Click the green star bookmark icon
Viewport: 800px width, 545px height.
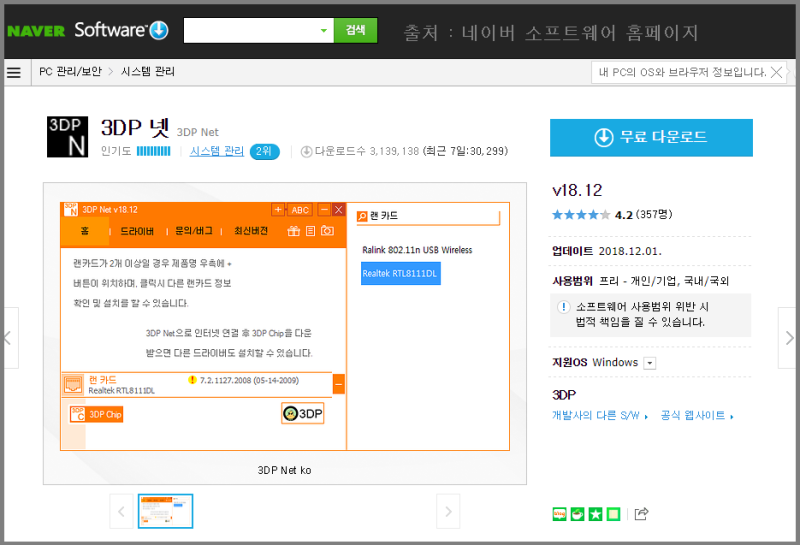coord(595,514)
